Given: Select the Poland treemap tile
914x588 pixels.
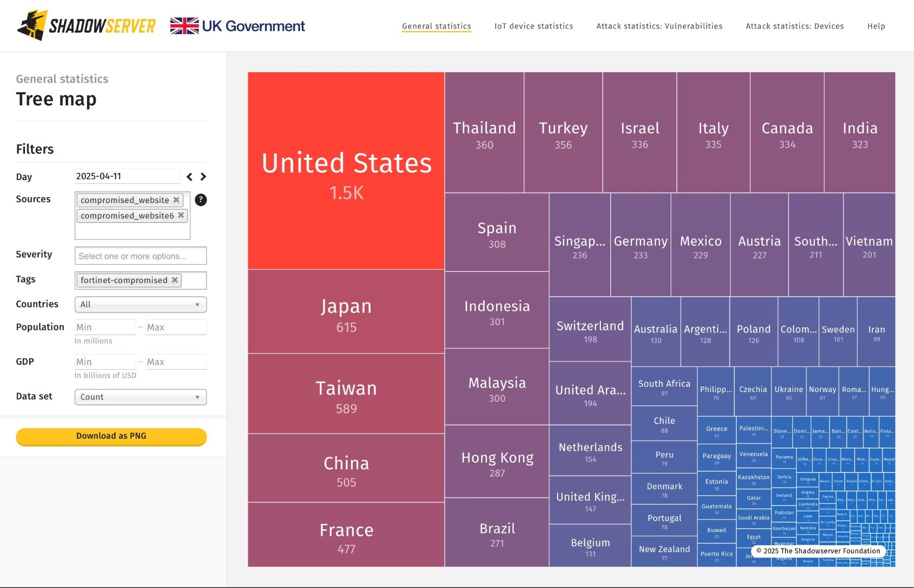Looking at the screenshot, I should click(x=754, y=332).
